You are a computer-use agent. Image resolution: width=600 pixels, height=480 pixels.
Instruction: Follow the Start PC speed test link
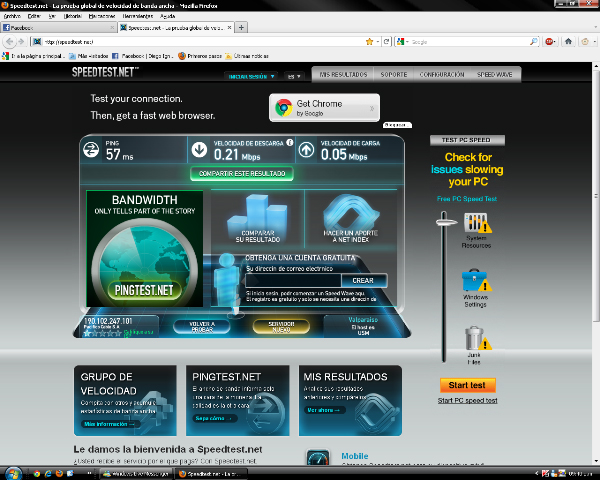pyautogui.click(x=468, y=400)
